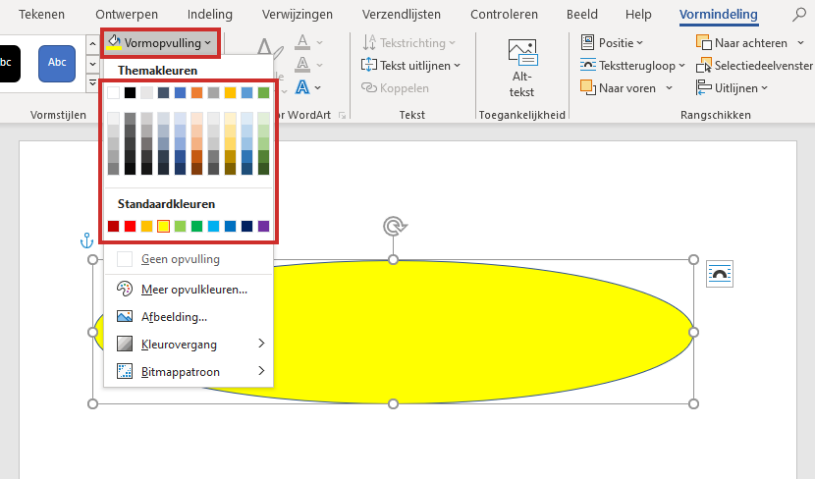Select Geen opvulling
Image resolution: width=815 pixels, height=479 pixels.
[188, 259]
